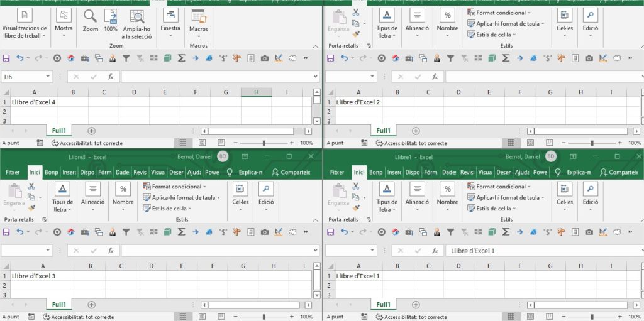Add new sheet in Llibre d'Excel 3 window
This screenshot has width=644, height=321.
pyautogui.click(x=92, y=305)
